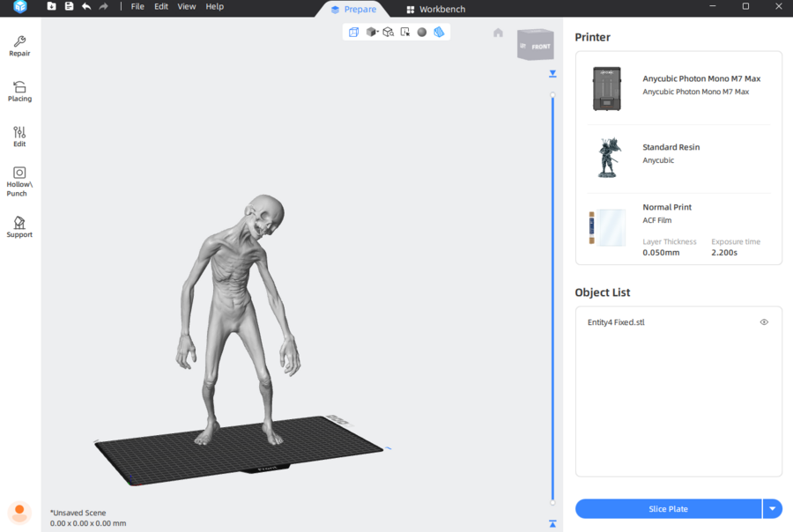The height and width of the screenshot is (532, 793).
Task: Open the File menu
Action: 137,6
